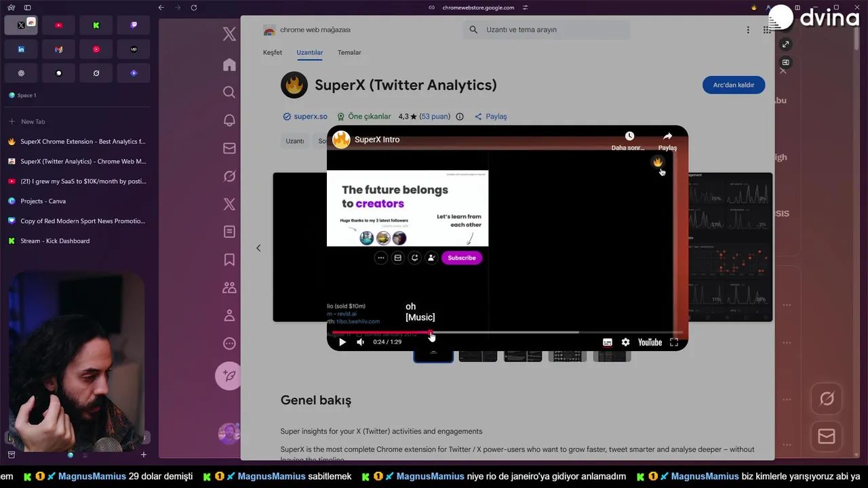The image size is (868, 488).
Task: Reload the page with refresh icon
Action: pyautogui.click(x=194, y=7)
